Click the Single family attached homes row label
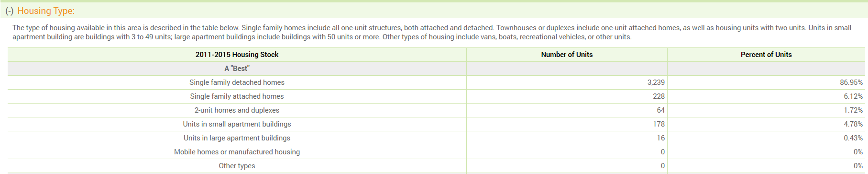Screen dimensions: 868x174 237,96
